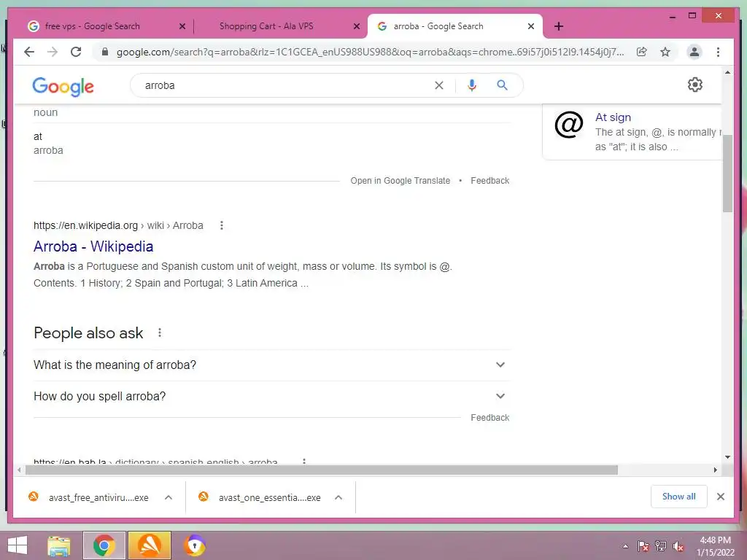The width and height of the screenshot is (747, 560).
Task: View site information via lock icon
Action: pos(105,52)
